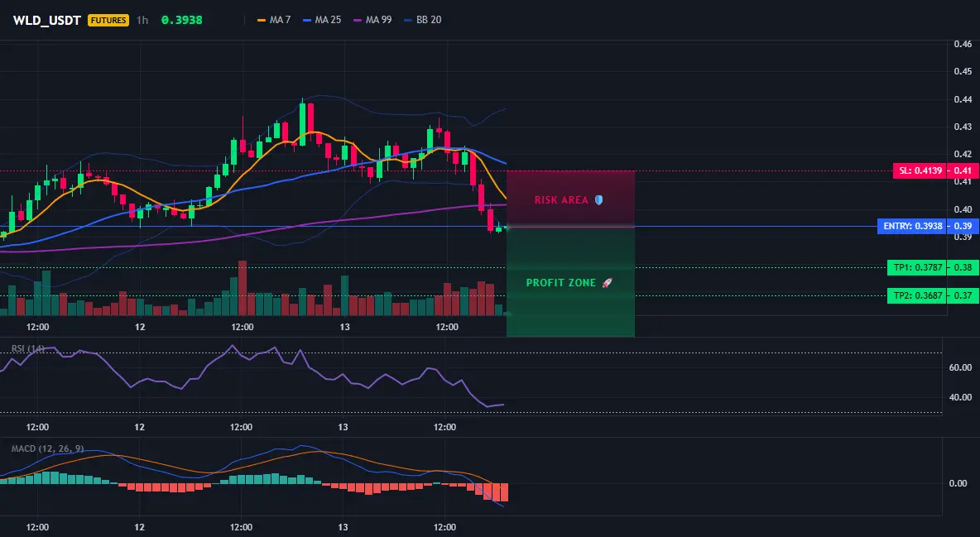This screenshot has width=980, height=537.
Task: Click the PROFIT ZONE text
Action: point(561,282)
